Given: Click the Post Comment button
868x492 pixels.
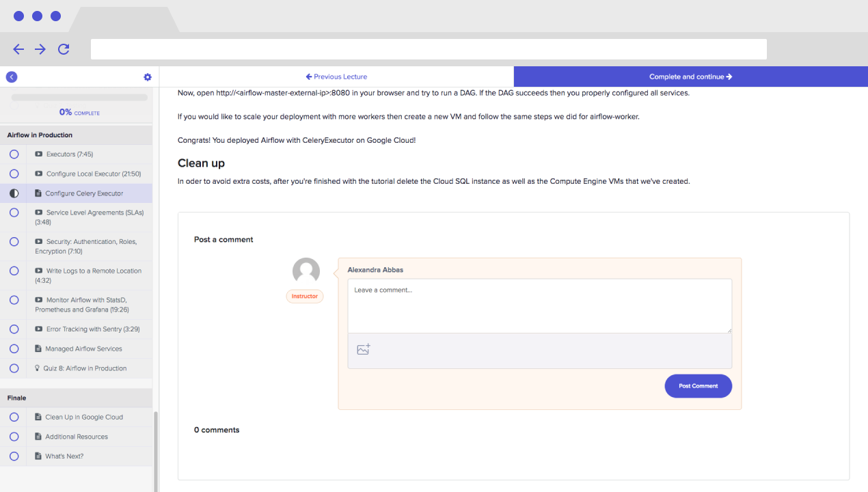Looking at the screenshot, I should pos(699,386).
